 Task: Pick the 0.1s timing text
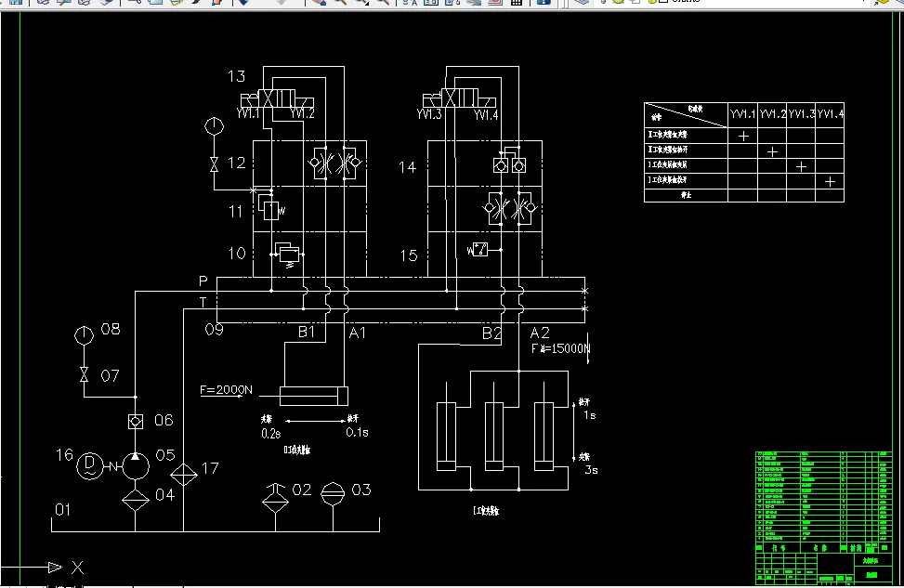click(357, 432)
